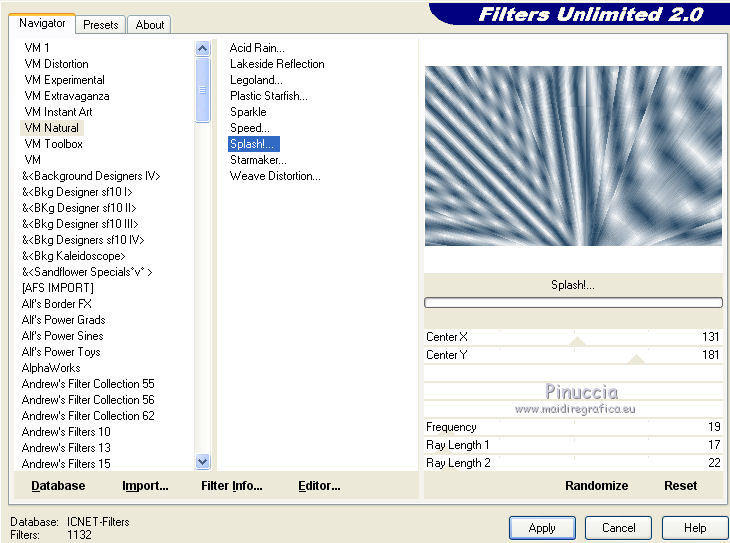Select VM Instant Art category
This screenshot has height=543, width=730.
click(x=58, y=112)
